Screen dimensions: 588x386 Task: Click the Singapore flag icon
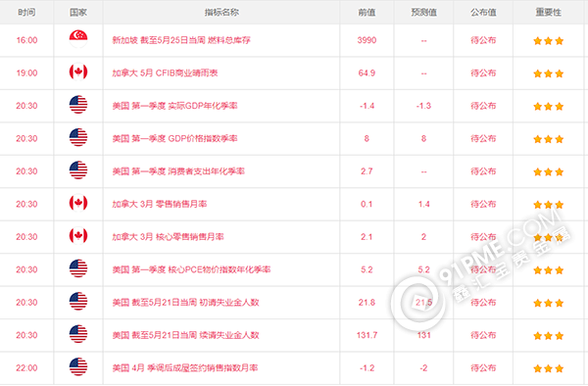tap(78, 39)
